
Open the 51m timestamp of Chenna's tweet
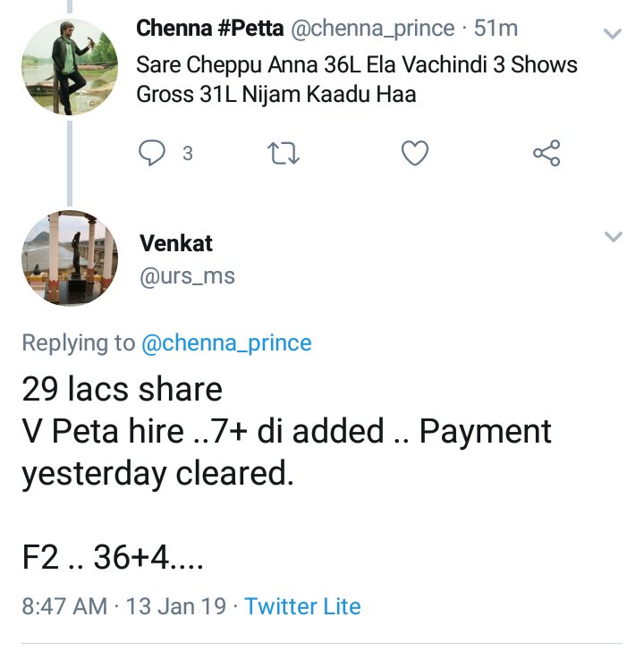point(496,29)
